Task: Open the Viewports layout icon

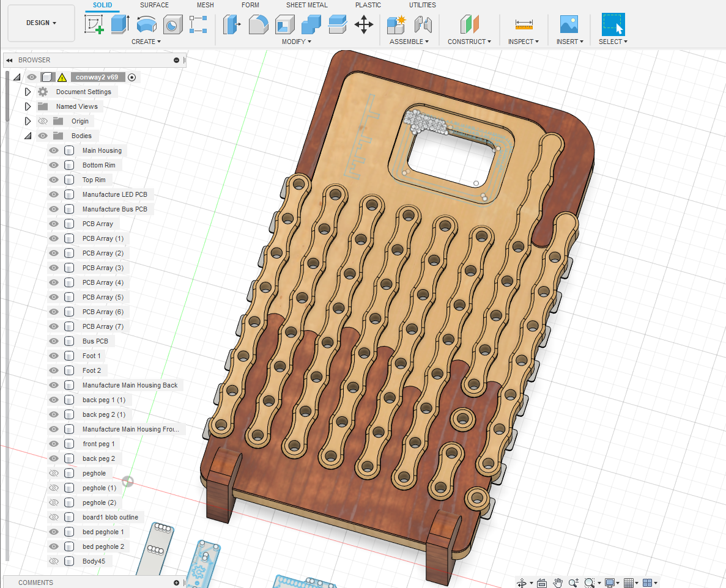Action: (647, 583)
